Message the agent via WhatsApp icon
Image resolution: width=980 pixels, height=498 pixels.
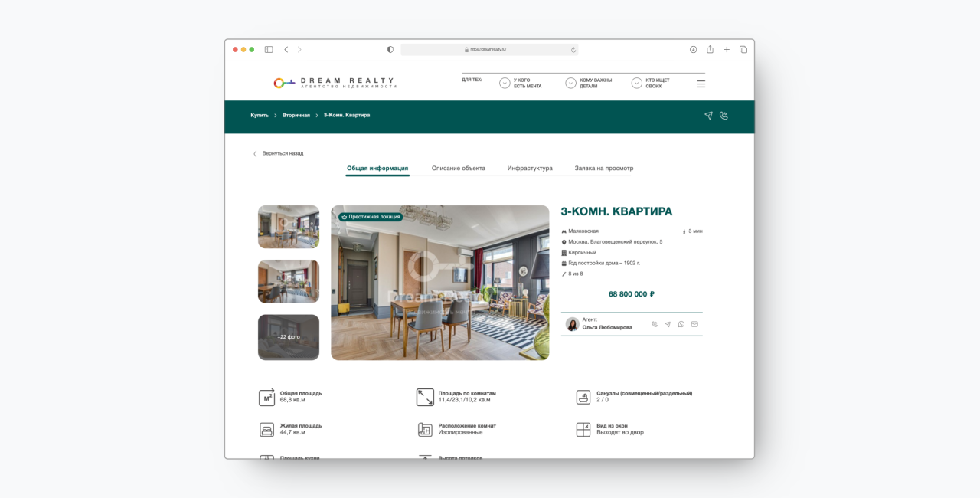click(681, 324)
